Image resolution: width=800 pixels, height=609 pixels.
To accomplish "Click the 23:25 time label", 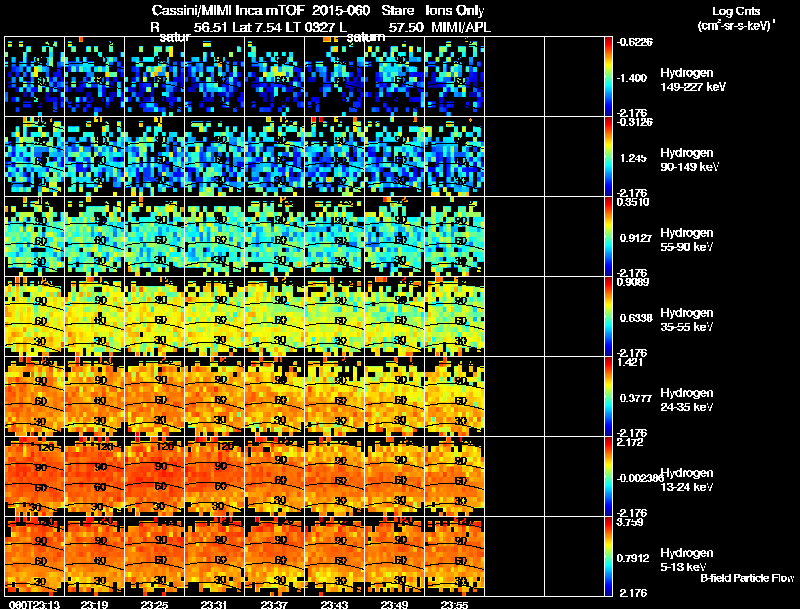I will pos(155,604).
